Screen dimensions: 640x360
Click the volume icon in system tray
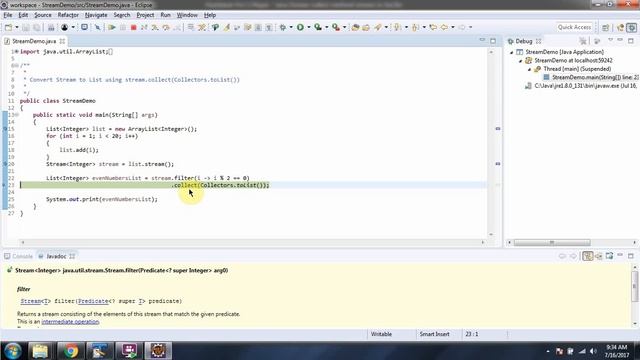[x=593, y=351]
